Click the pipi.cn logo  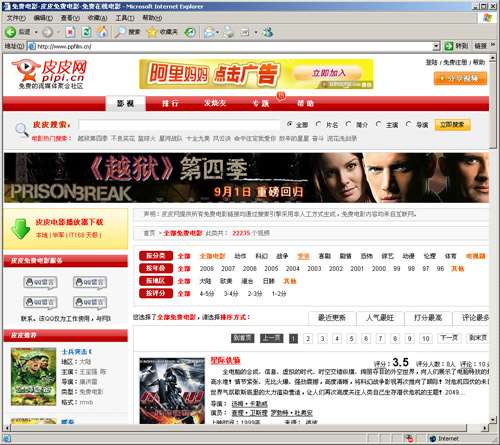coord(49,74)
